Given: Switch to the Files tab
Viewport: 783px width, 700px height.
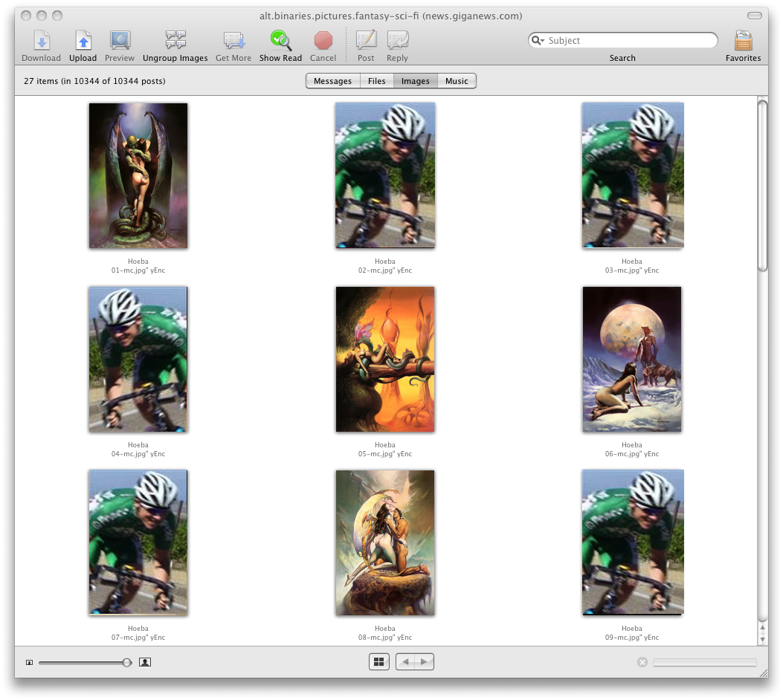Looking at the screenshot, I should [376, 81].
